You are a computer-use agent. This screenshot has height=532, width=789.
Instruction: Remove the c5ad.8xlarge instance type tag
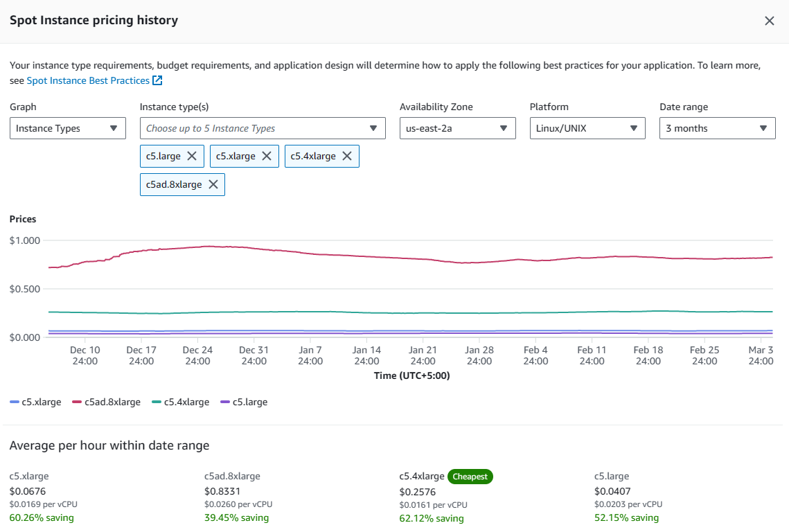213,184
